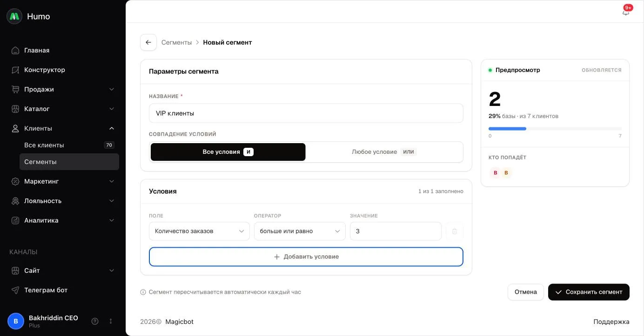Click the Главная home icon

(x=15, y=50)
